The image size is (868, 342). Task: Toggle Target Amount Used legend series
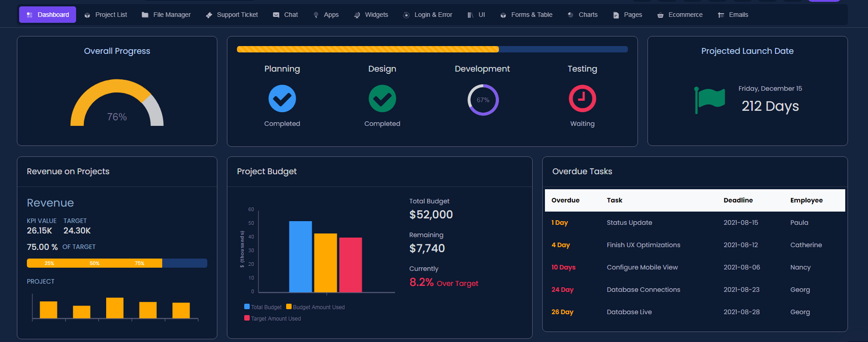coord(272,319)
